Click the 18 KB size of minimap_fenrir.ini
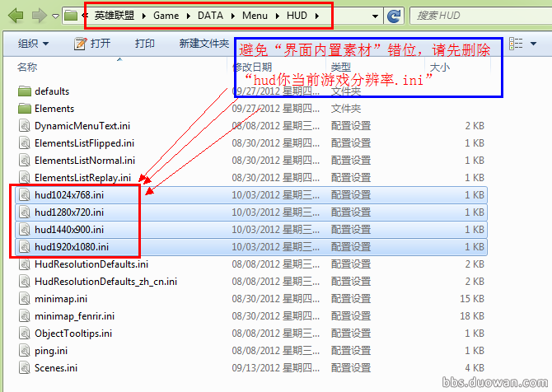The image size is (552, 392). click(x=472, y=315)
